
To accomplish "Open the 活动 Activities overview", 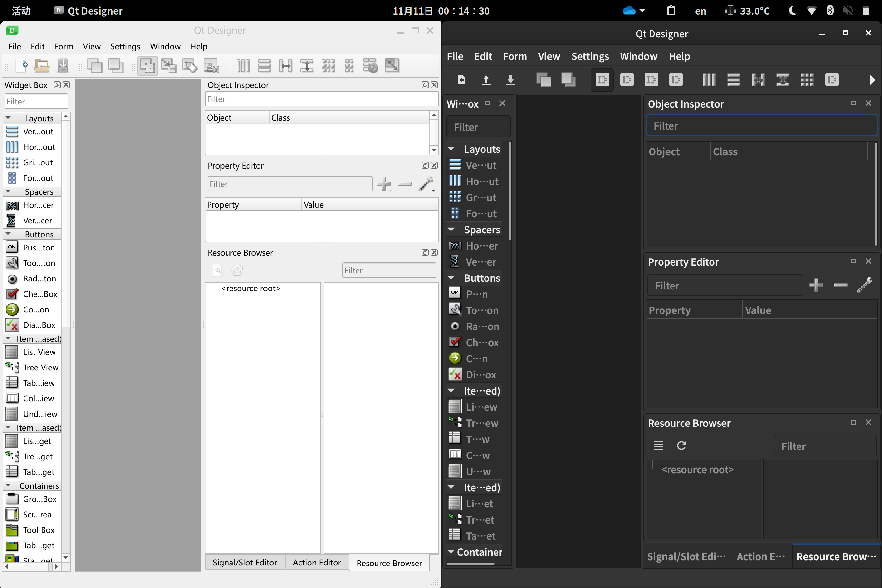I will tap(21, 11).
